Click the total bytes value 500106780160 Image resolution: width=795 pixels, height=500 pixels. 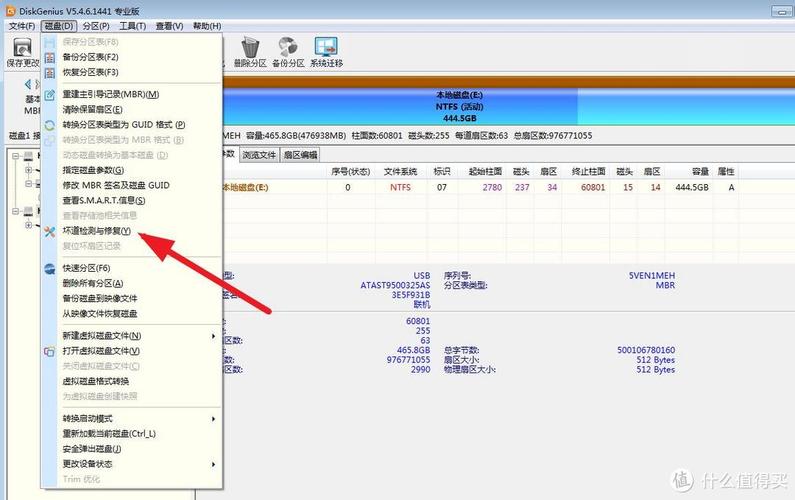click(x=646, y=350)
